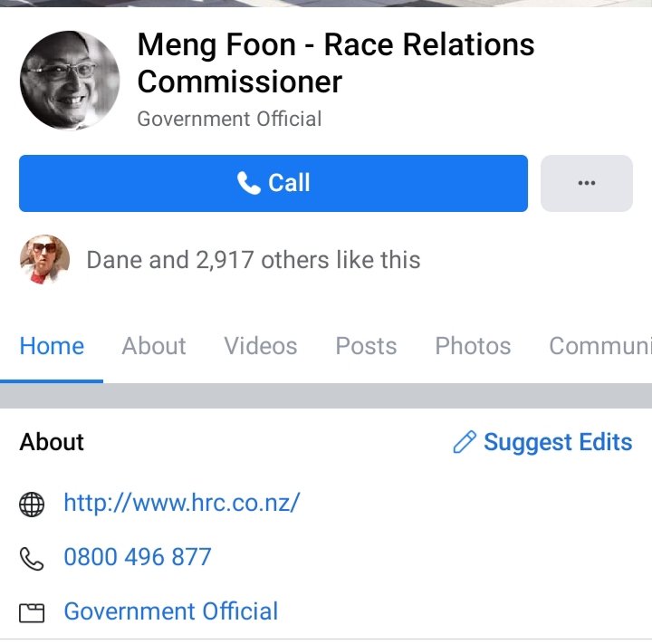Tap the globe website icon
652x644 pixels.
tap(32, 504)
